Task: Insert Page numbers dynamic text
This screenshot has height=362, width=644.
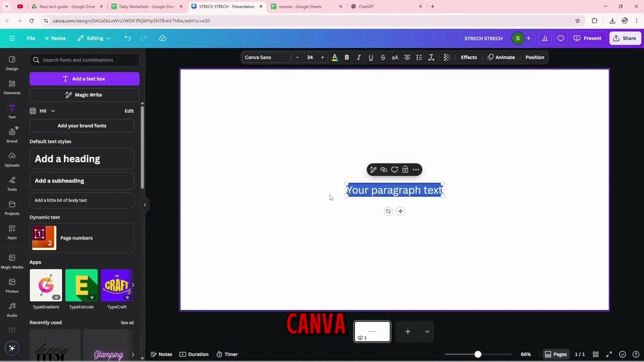Action: tap(82, 238)
